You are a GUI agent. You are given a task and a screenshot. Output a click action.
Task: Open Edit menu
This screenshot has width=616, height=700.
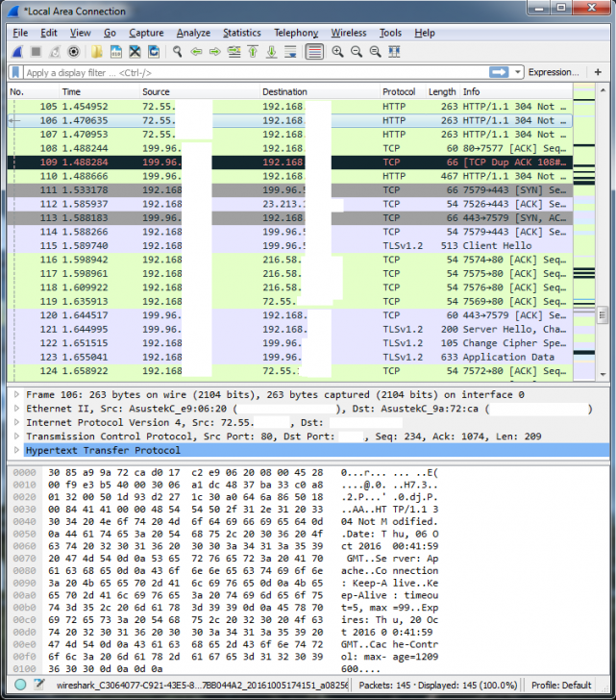[x=49, y=33]
